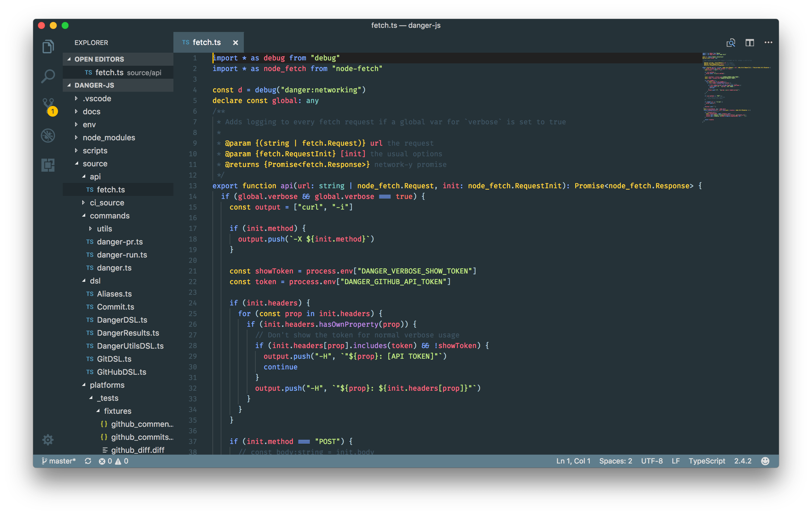812x515 pixels.
Task: Open the Extensions view
Action: 48,165
